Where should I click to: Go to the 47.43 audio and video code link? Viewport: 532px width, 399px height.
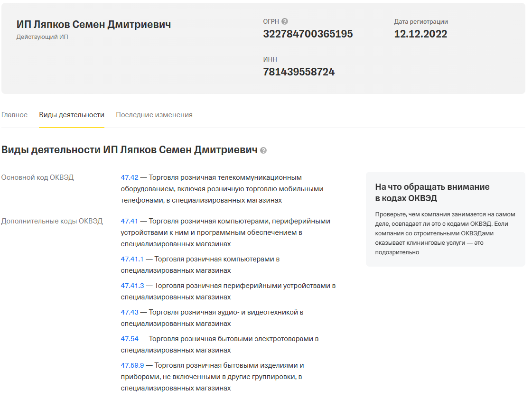coord(130,312)
